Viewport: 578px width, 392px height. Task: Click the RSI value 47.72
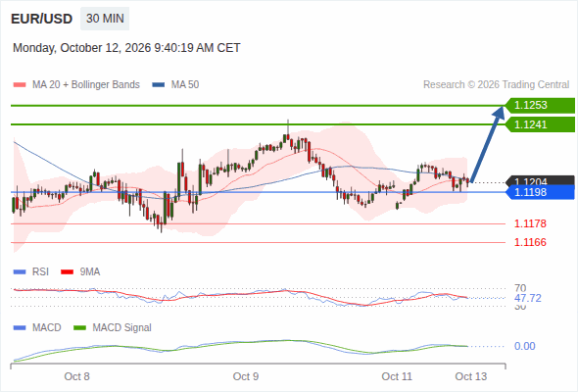tap(528, 298)
